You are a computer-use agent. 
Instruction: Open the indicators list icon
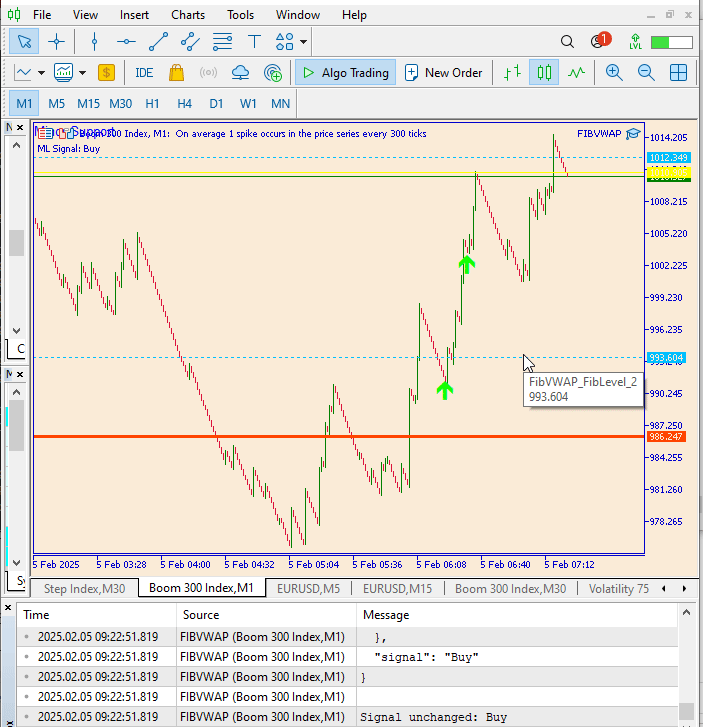click(64, 73)
